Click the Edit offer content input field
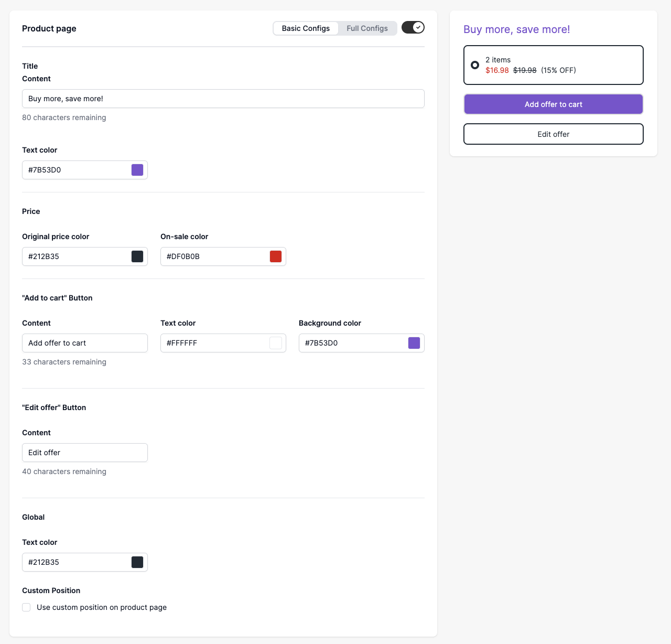The image size is (671, 644). coord(85,453)
